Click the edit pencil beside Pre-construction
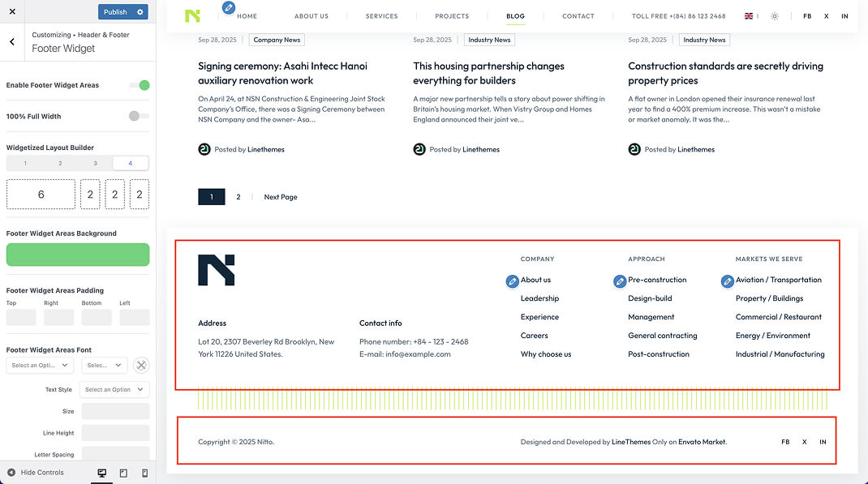The height and width of the screenshot is (484, 868). pos(620,281)
